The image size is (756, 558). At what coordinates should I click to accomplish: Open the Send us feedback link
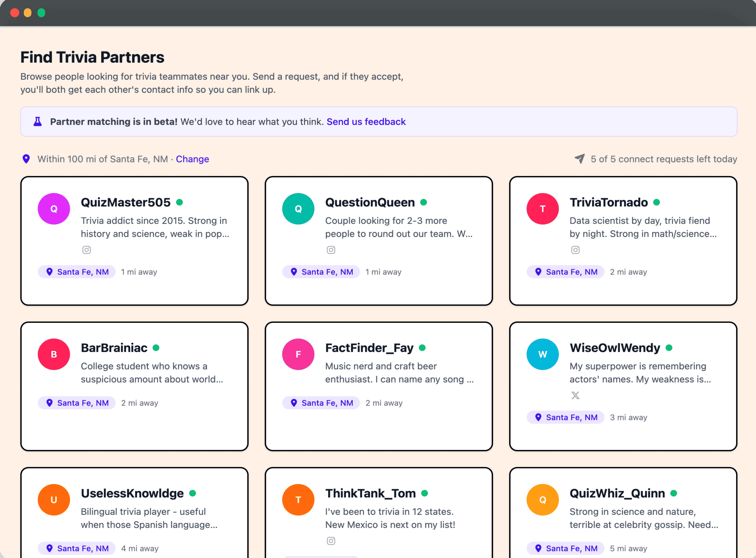click(x=366, y=122)
